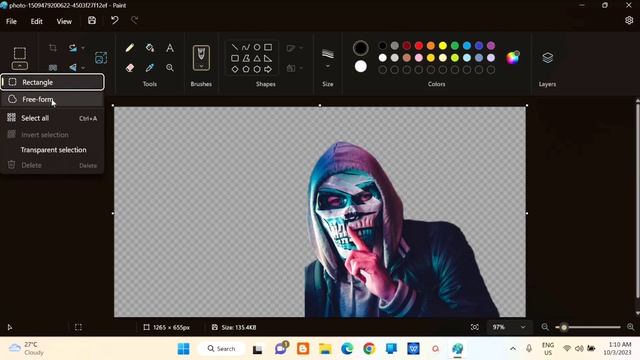
Task: Click the selection rectangle tool icon
Action: coord(20,53)
